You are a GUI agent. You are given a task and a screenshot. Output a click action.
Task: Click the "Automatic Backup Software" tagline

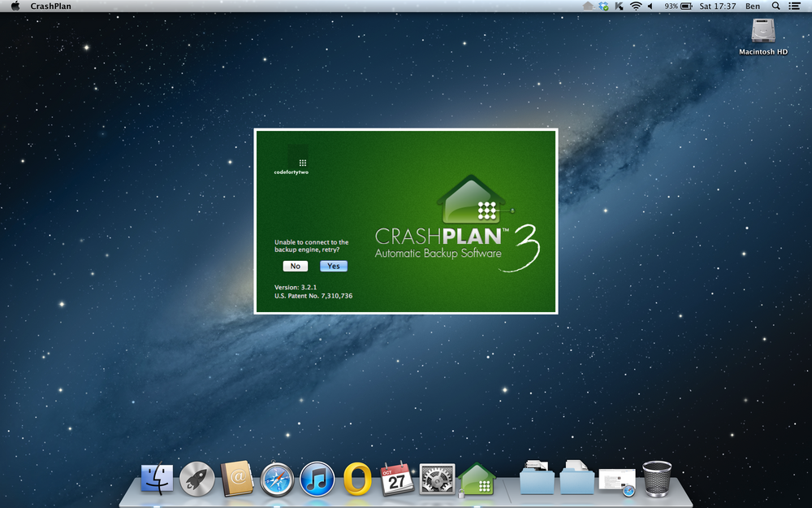[438, 254]
